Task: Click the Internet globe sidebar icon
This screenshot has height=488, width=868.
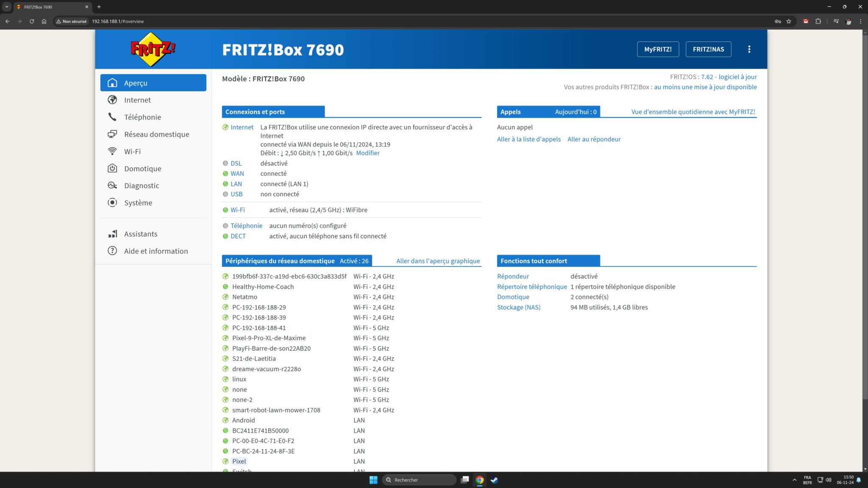Action: point(112,100)
